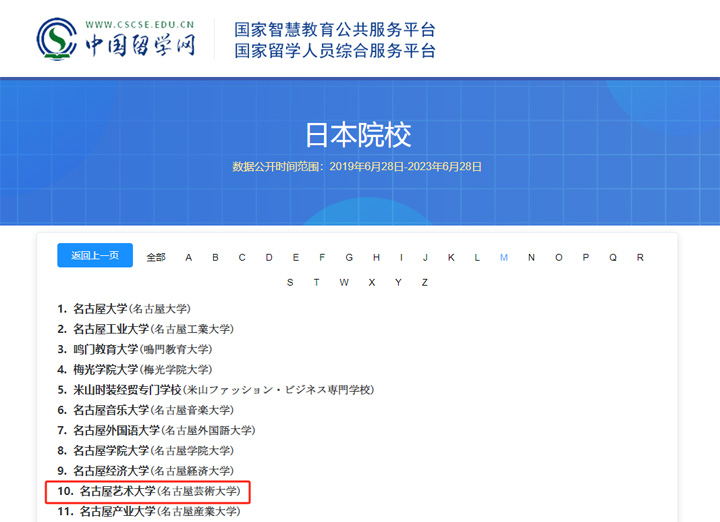Image resolution: width=720 pixels, height=522 pixels.
Task: Select the 全部 filter
Action: pos(156,258)
